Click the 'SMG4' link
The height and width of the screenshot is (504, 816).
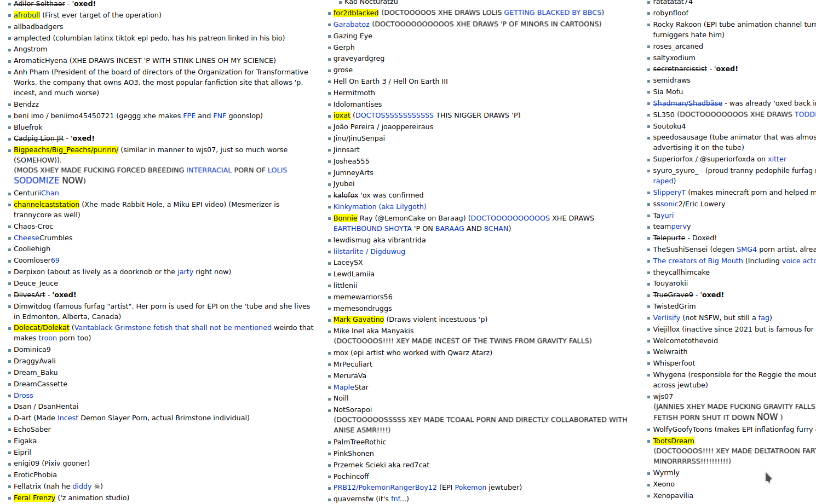746,249
